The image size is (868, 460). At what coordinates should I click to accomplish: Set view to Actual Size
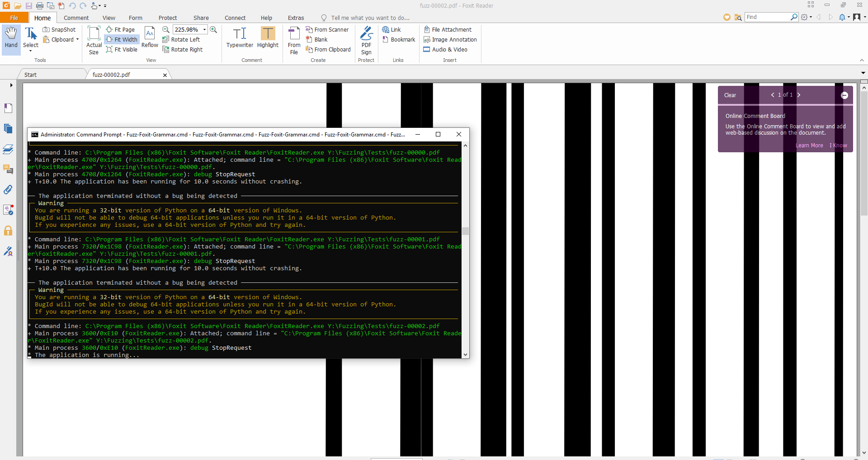[94, 41]
